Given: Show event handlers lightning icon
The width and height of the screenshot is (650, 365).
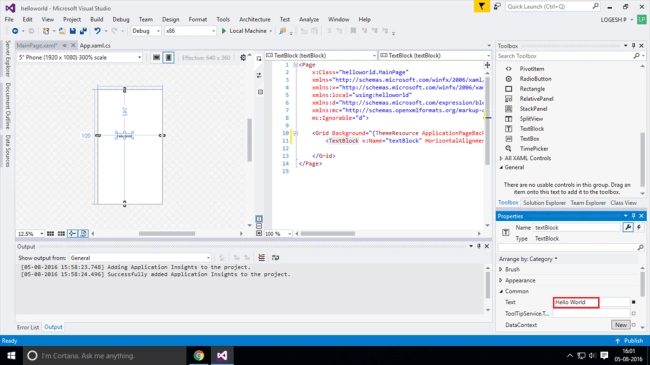Looking at the screenshot, I should (x=639, y=227).
